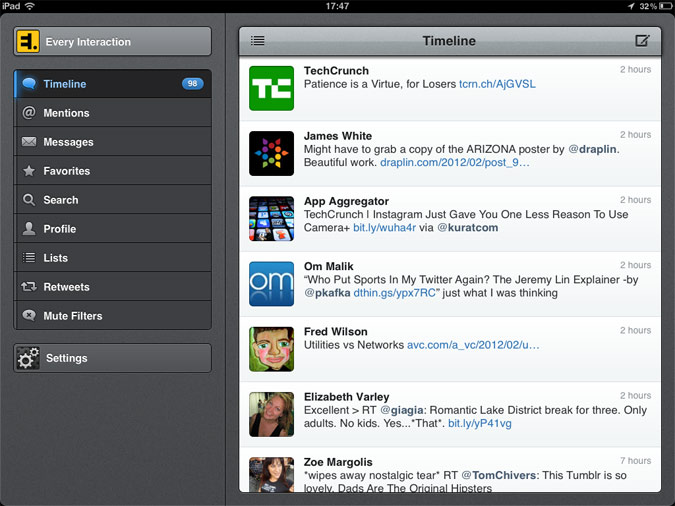Click the Search magnifier icon
This screenshot has height=506, width=675.
29,200
